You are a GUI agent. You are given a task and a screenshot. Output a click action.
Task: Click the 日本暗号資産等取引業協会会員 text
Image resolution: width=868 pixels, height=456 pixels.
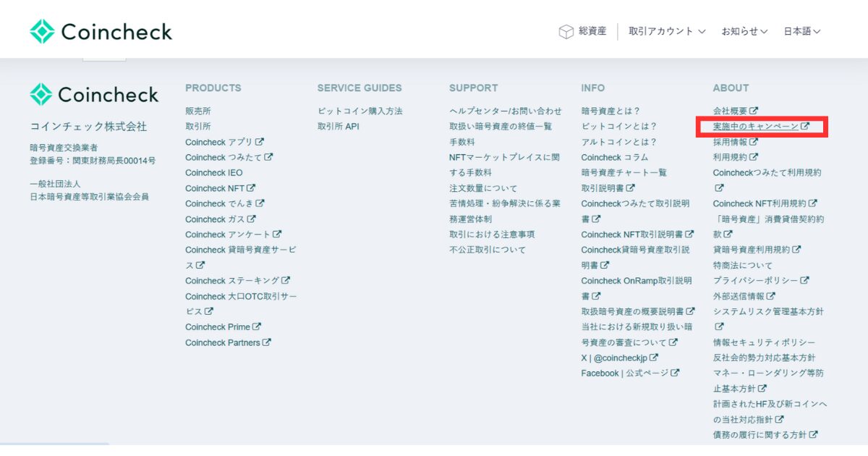[x=89, y=196]
